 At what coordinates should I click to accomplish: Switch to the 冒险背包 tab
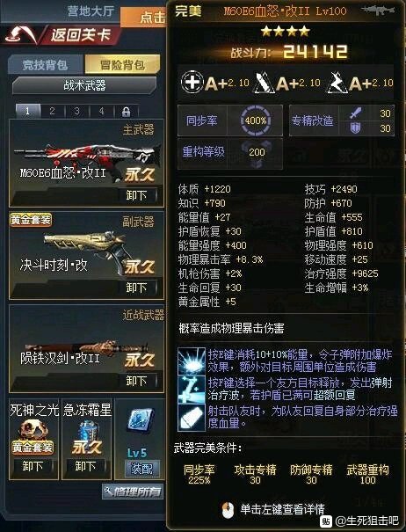(122, 64)
